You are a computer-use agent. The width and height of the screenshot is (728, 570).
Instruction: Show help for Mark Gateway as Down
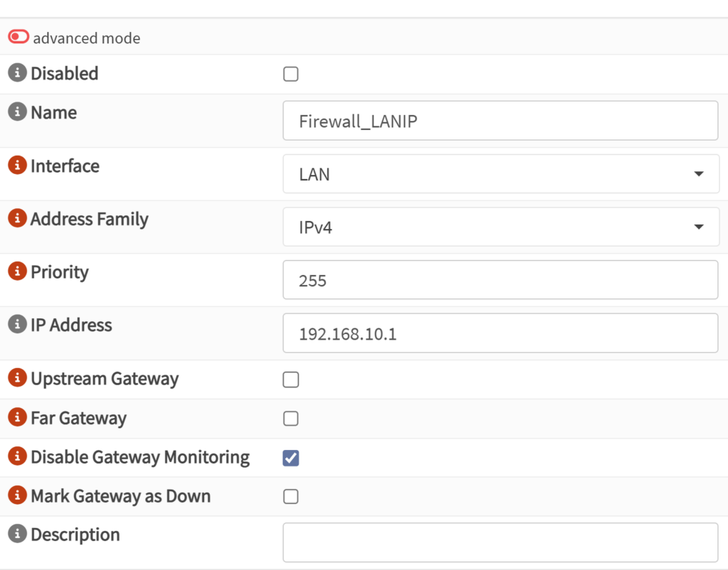[x=17, y=495]
